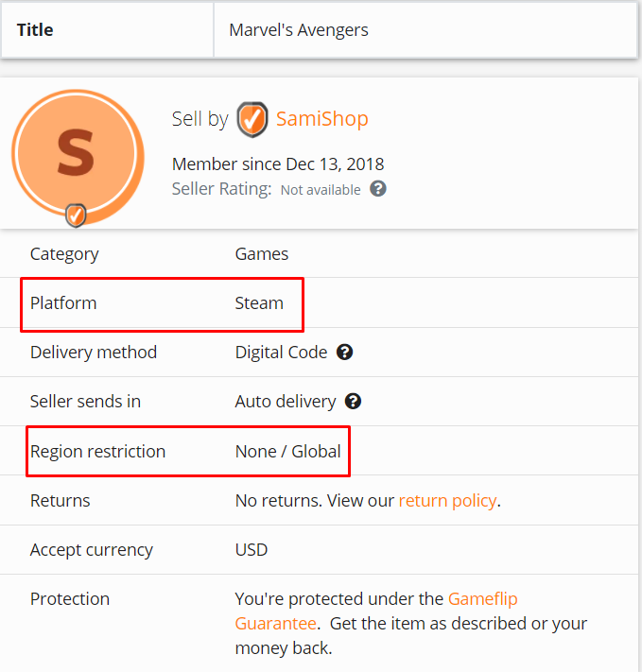Click the Auto delivery help question icon

[353, 402]
